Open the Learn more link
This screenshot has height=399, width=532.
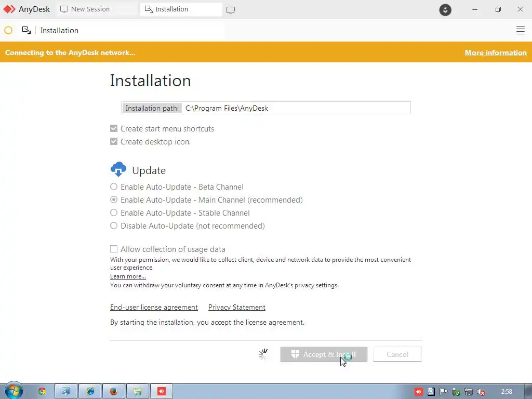[128, 276]
